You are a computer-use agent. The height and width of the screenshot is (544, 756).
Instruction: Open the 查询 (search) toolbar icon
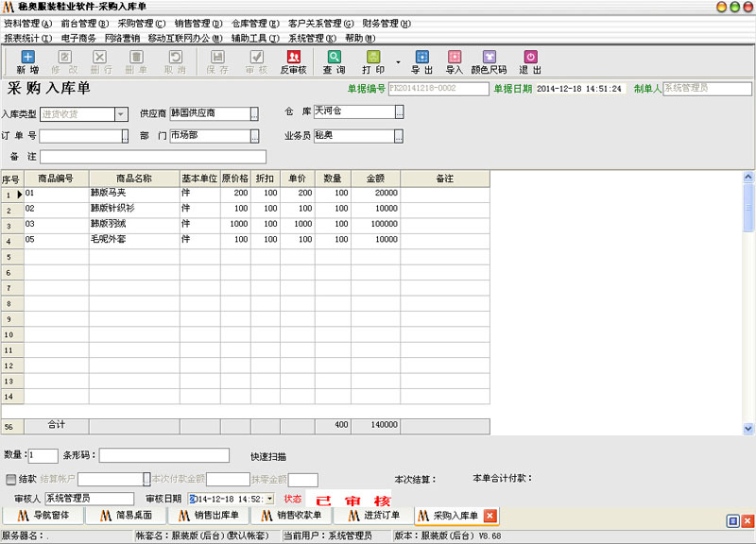(x=335, y=61)
